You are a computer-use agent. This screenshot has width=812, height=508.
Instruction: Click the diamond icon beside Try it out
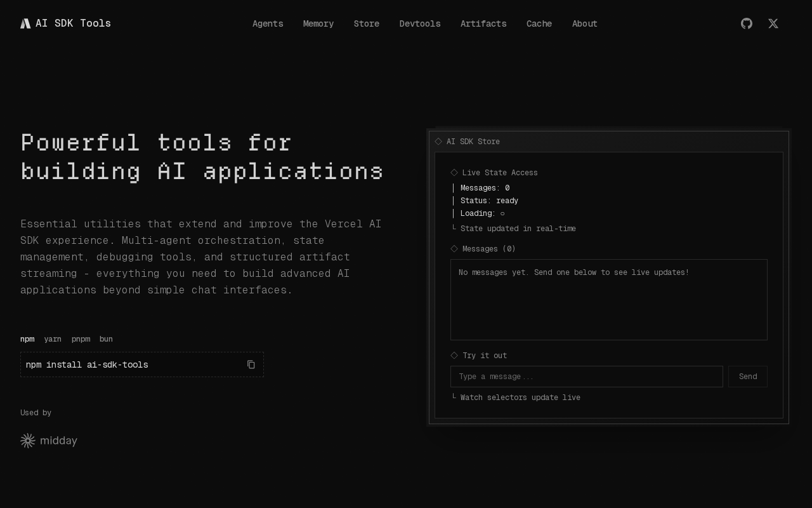click(x=454, y=356)
